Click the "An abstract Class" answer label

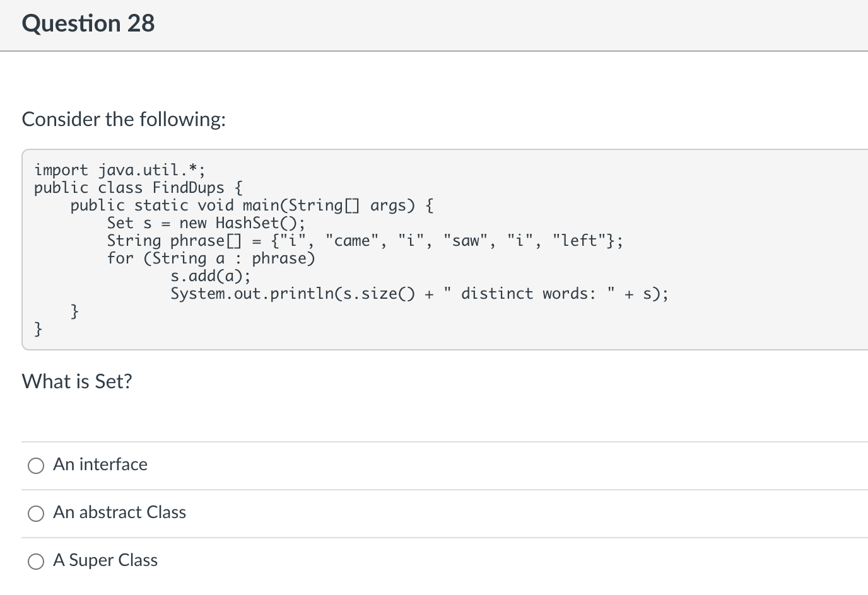coord(119,512)
